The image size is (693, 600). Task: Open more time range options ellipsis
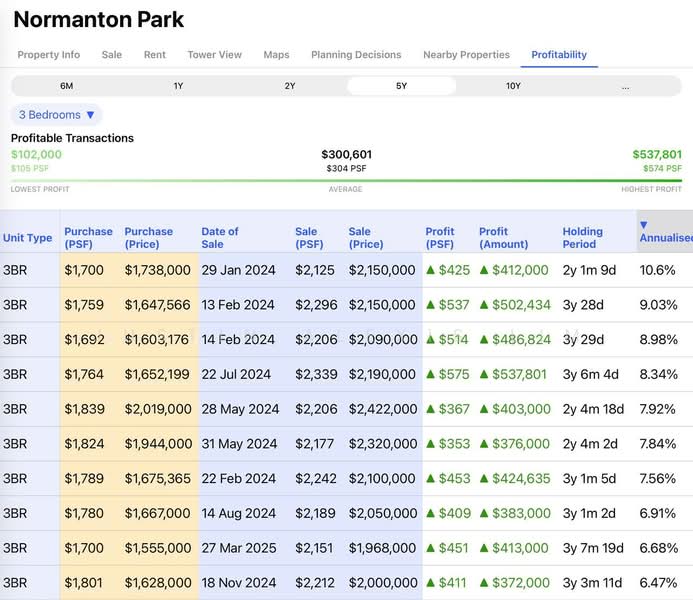click(x=625, y=86)
